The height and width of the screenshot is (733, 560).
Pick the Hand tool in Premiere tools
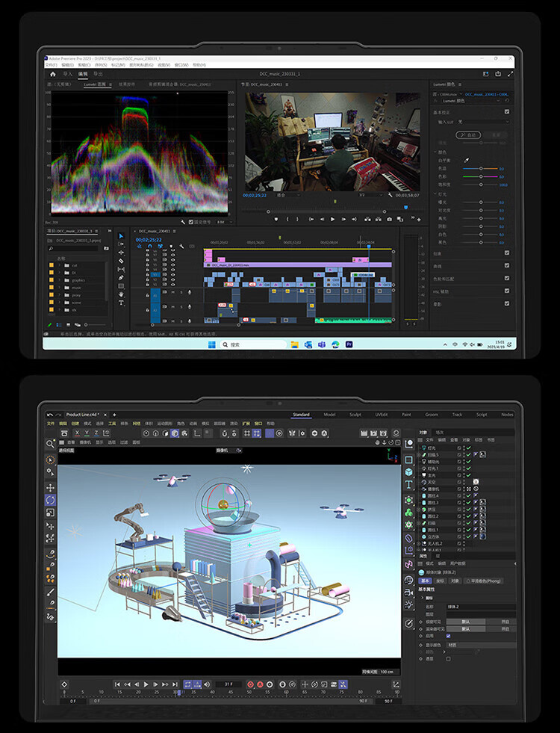[x=121, y=294]
